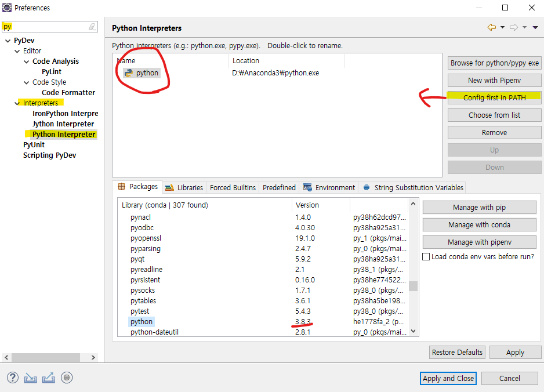544x392 pixels.
Task: Select IronPython Interpreter tree item
Action: 65,114
